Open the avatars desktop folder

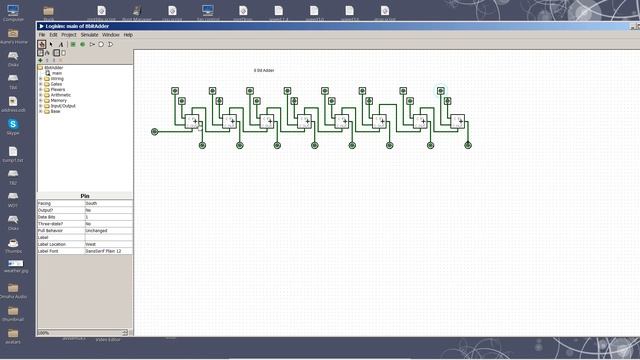(13, 336)
